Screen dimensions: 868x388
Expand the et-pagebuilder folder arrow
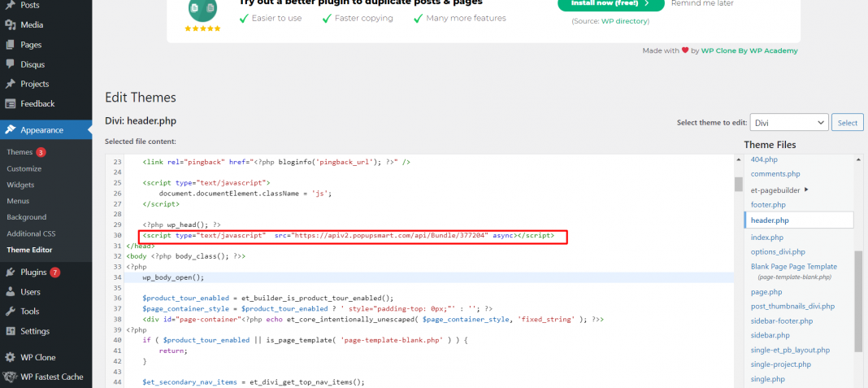(806, 190)
